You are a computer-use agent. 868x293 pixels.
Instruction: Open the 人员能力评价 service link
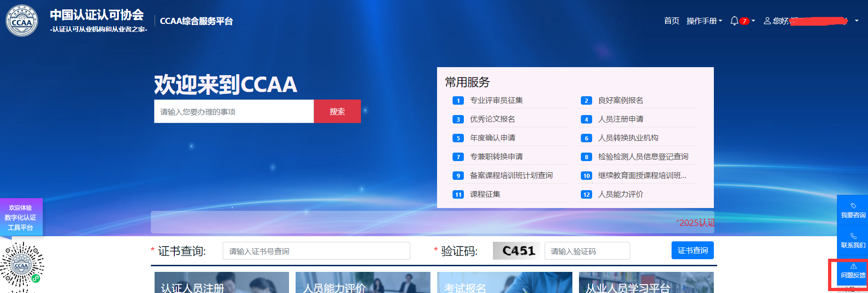pyautogui.click(x=620, y=194)
